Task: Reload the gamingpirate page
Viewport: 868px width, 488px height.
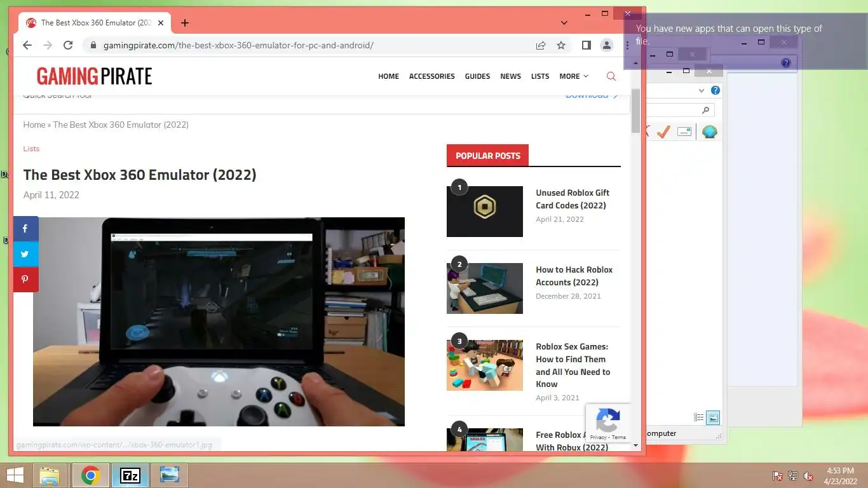Action: click(68, 45)
